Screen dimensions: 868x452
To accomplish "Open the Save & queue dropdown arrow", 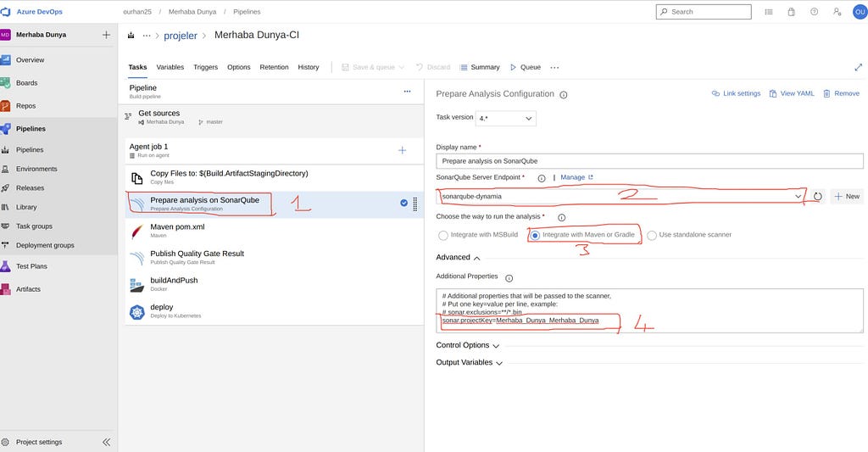I will [x=402, y=68].
